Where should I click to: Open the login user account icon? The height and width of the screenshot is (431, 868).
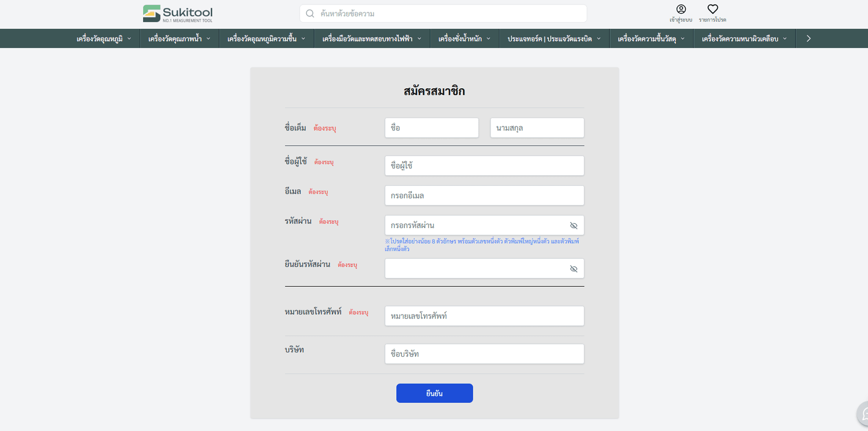tap(681, 9)
